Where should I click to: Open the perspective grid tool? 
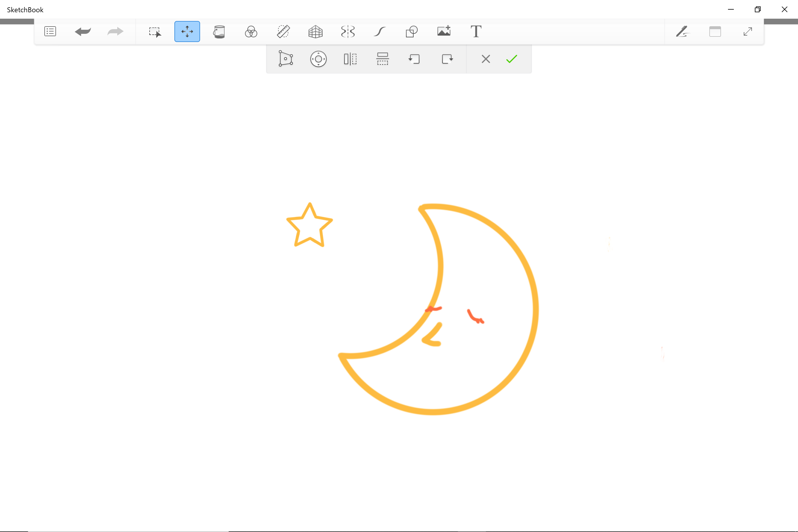tap(316, 32)
